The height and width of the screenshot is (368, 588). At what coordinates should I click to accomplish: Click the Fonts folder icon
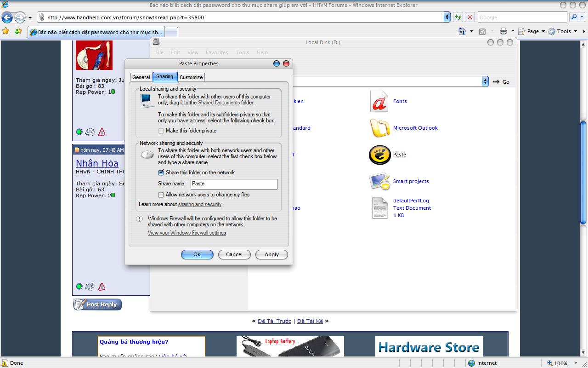[x=379, y=102]
